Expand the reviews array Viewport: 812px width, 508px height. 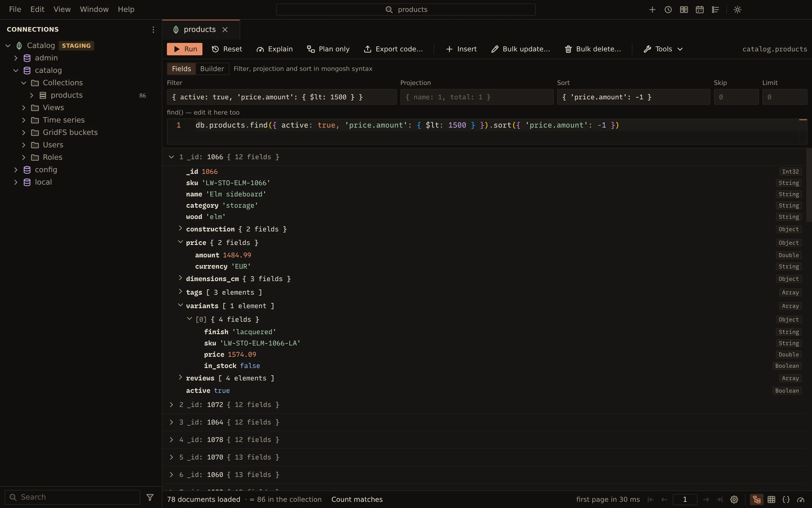coord(180,377)
